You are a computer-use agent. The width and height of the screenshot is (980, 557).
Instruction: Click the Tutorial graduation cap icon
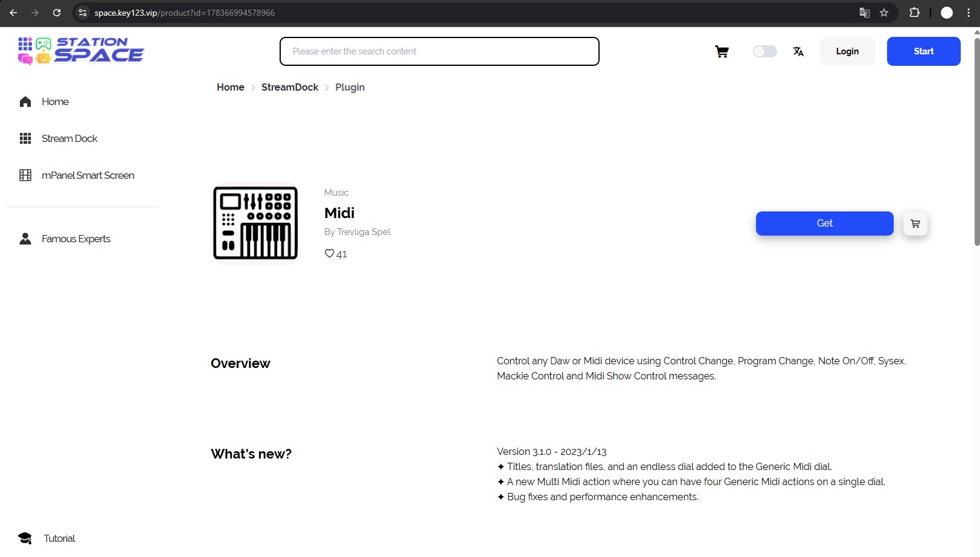point(25,538)
